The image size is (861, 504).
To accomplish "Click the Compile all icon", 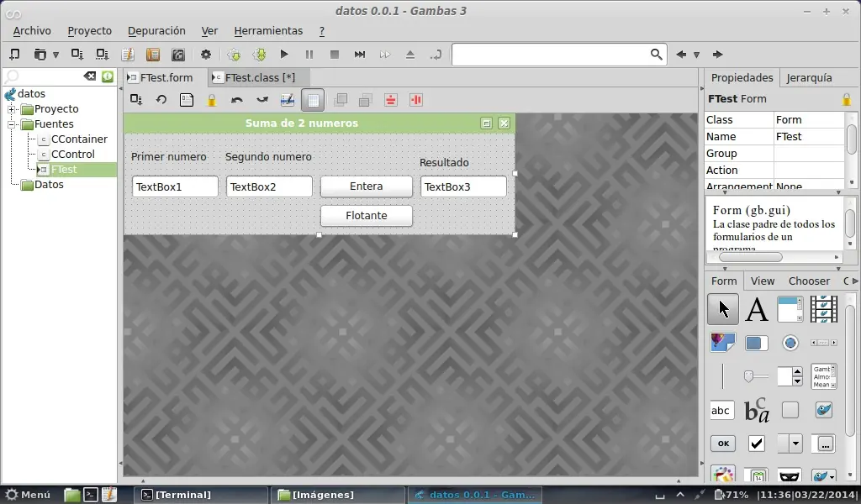I will click(x=259, y=55).
